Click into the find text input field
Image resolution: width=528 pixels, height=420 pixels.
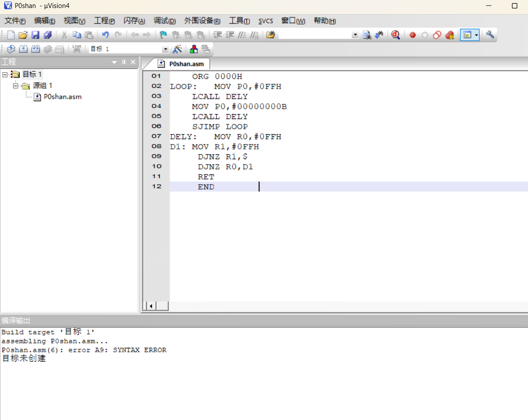(315, 35)
